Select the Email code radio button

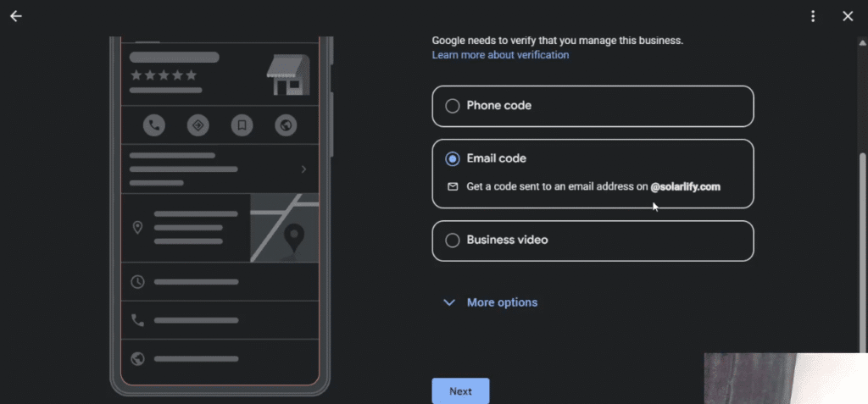[x=453, y=158]
